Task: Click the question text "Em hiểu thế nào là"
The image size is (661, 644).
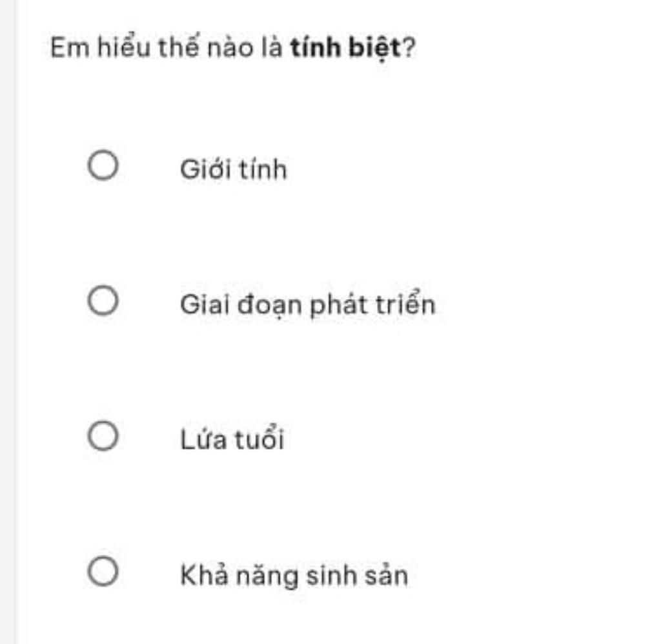Action: click(166, 47)
